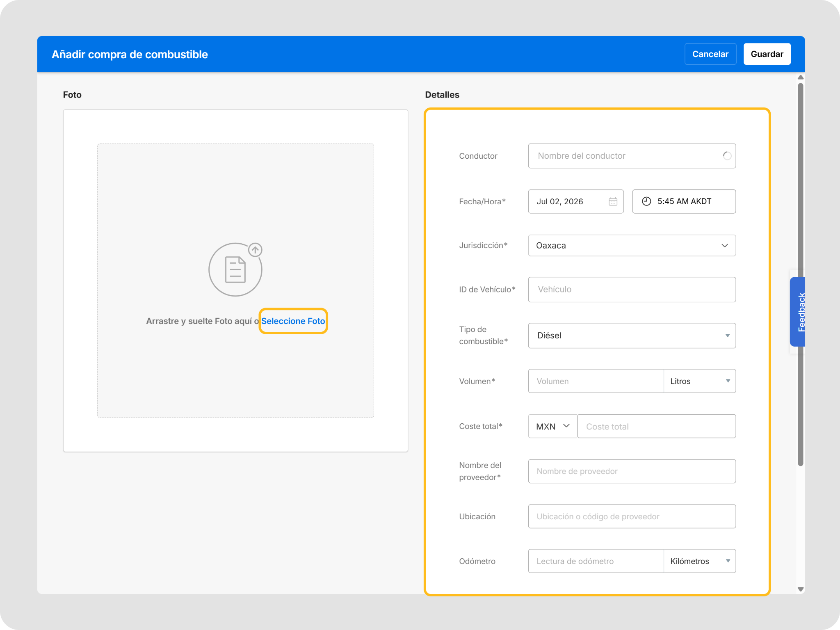Click the 'Ubicación' field label
Image resolution: width=840 pixels, height=630 pixels.
point(477,516)
